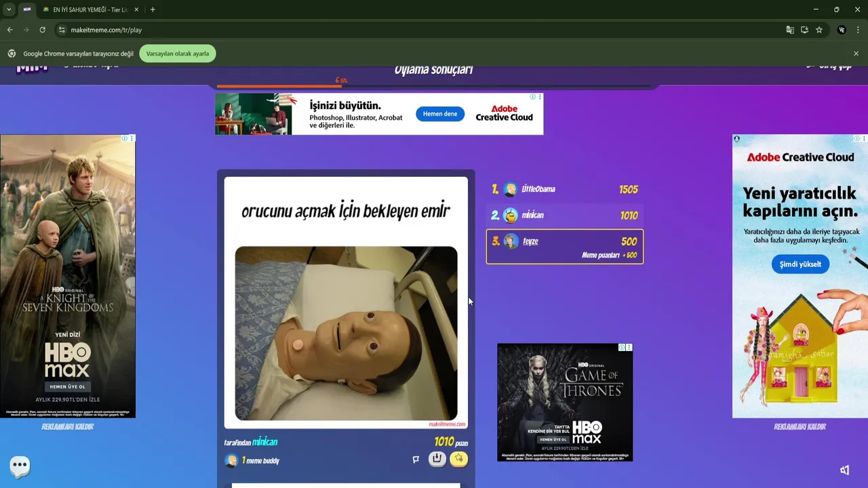Mute sound using the speaker icon
Viewport: 868px width, 488px height.
844,470
